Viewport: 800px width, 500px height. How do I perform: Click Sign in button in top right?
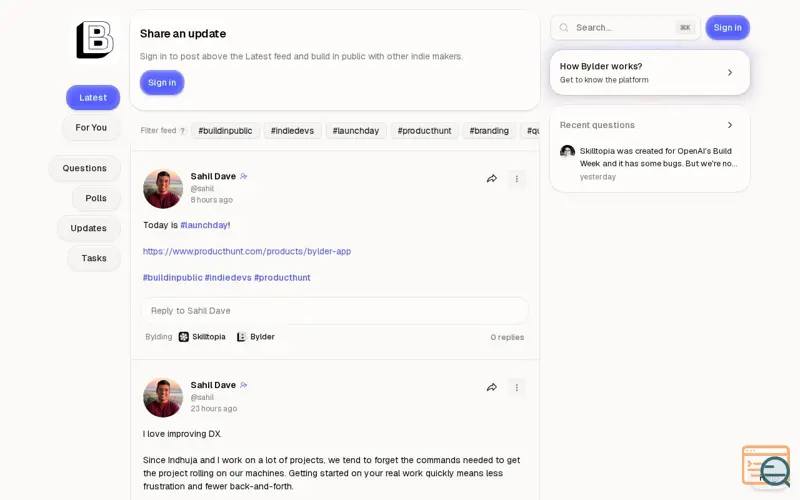coord(728,28)
